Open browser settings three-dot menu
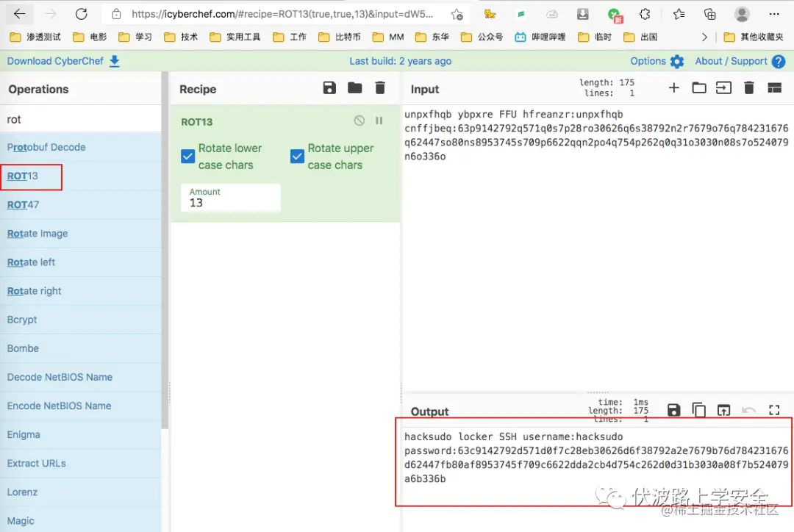Screen dimensions: 794x532 click(x=773, y=14)
